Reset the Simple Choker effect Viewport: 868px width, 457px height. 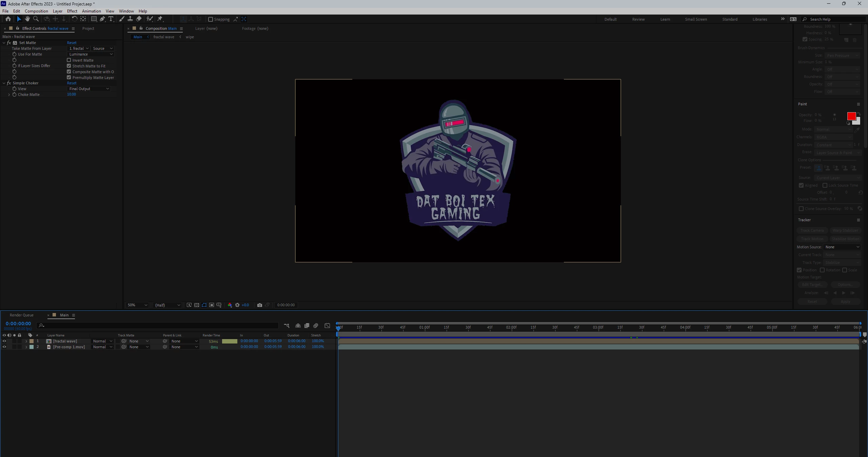72,83
